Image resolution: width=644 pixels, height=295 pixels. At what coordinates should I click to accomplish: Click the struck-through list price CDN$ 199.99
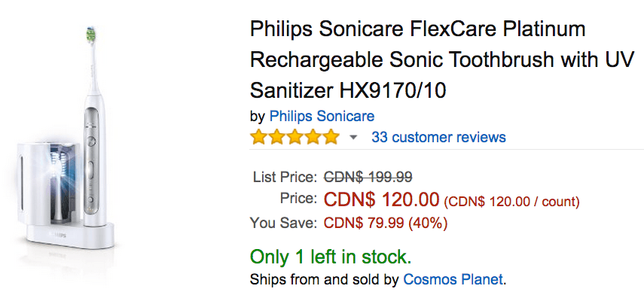[368, 178]
